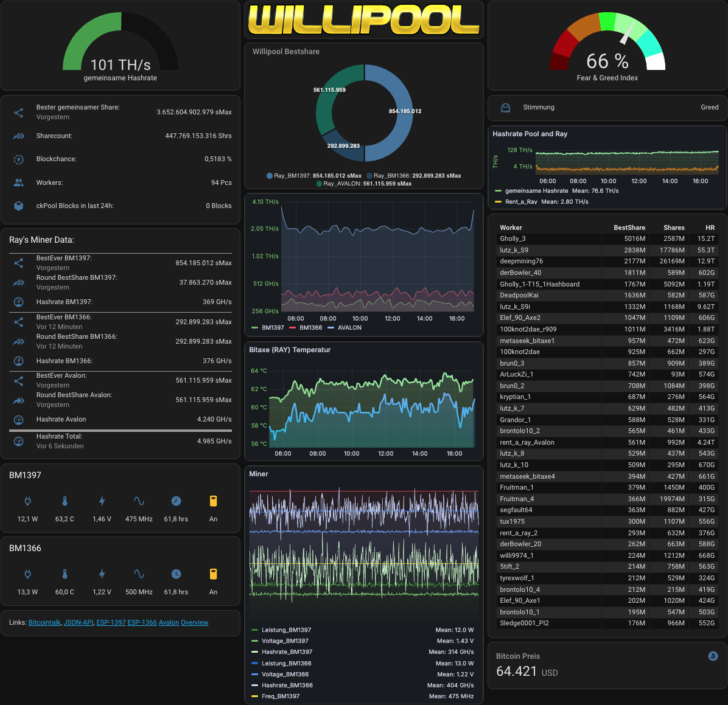The width and height of the screenshot is (728, 705).
Task: Click the Workers people icon
Action: click(19, 183)
